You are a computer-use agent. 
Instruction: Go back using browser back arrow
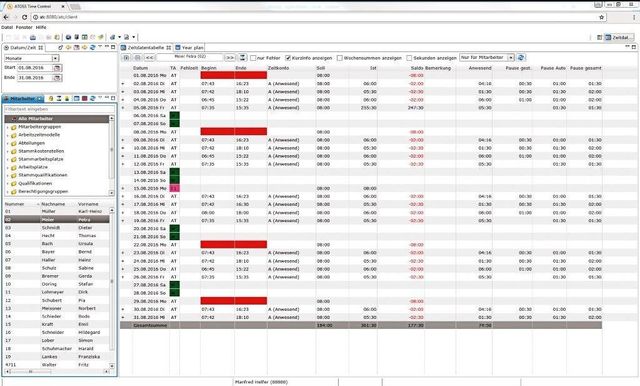pyautogui.click(x=6, y=17)
